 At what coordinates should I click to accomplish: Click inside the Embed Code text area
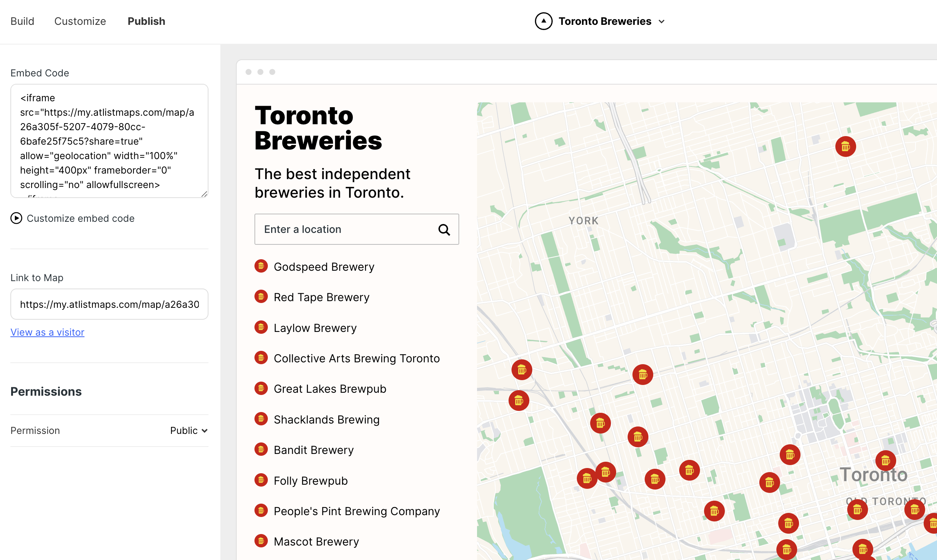point(109,141)
